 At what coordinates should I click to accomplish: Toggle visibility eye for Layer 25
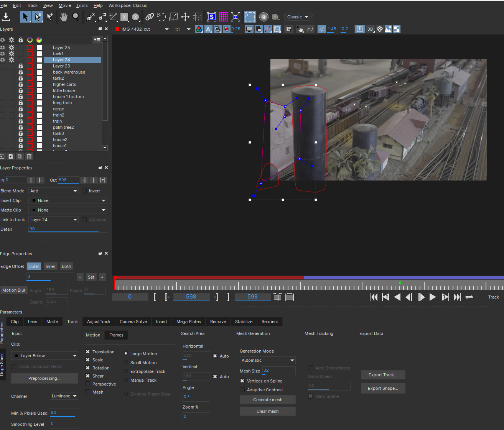click(x=3, y=48)
